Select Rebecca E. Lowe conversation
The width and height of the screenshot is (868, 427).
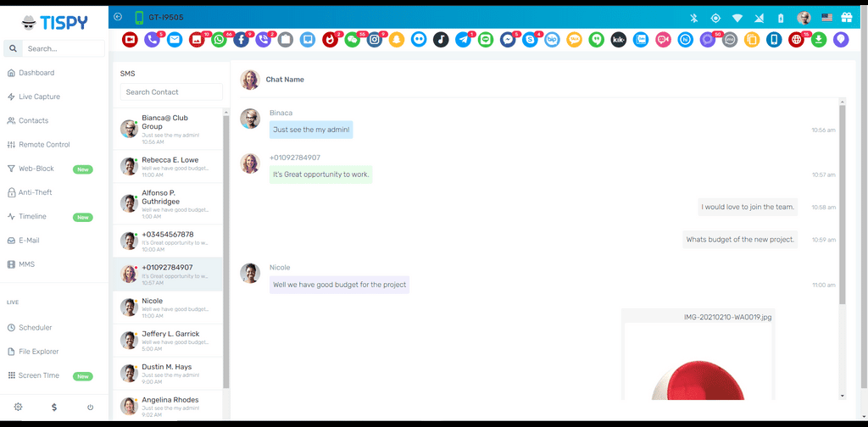click(168, 166)
